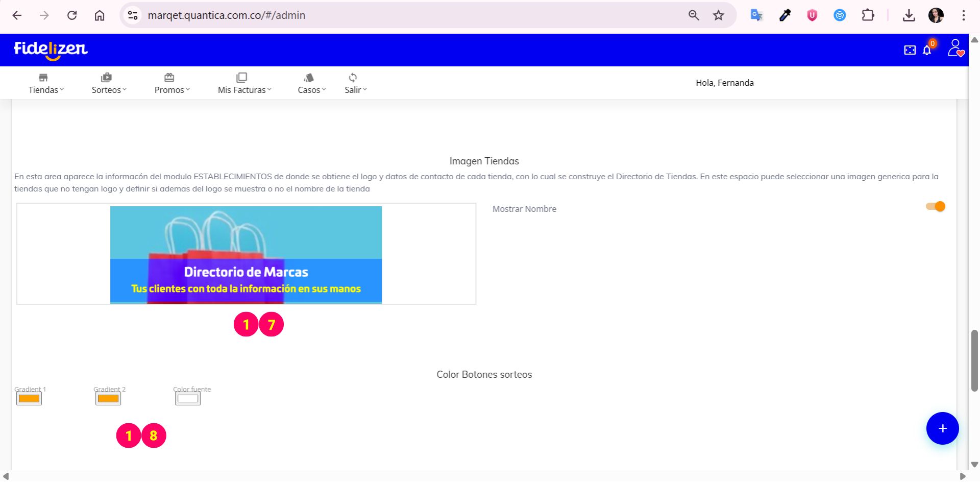Open the browser extensions puzzle icon
The width and height of the screenshot is (980, 484).
click(868, 15)
